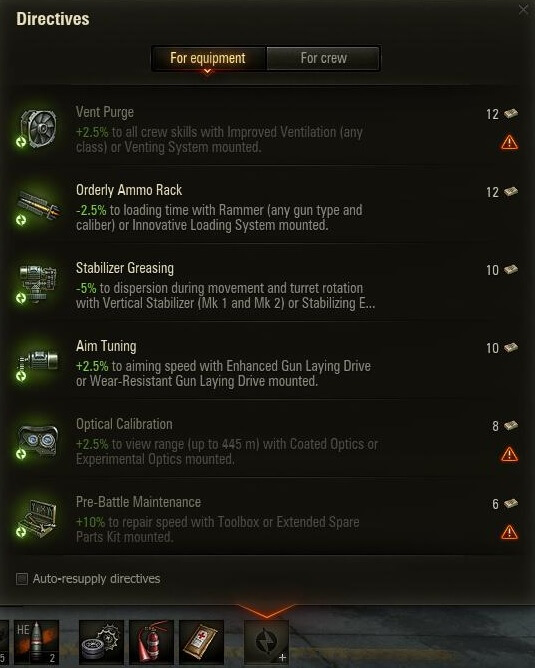Select the Pre-Battle Maintenance toolbox icon

(37, 519)
